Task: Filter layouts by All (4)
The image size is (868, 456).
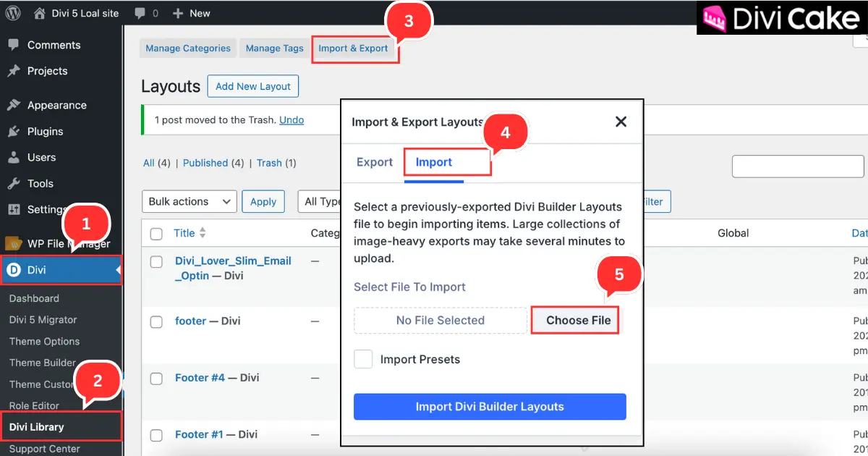Action: [156, 163]
